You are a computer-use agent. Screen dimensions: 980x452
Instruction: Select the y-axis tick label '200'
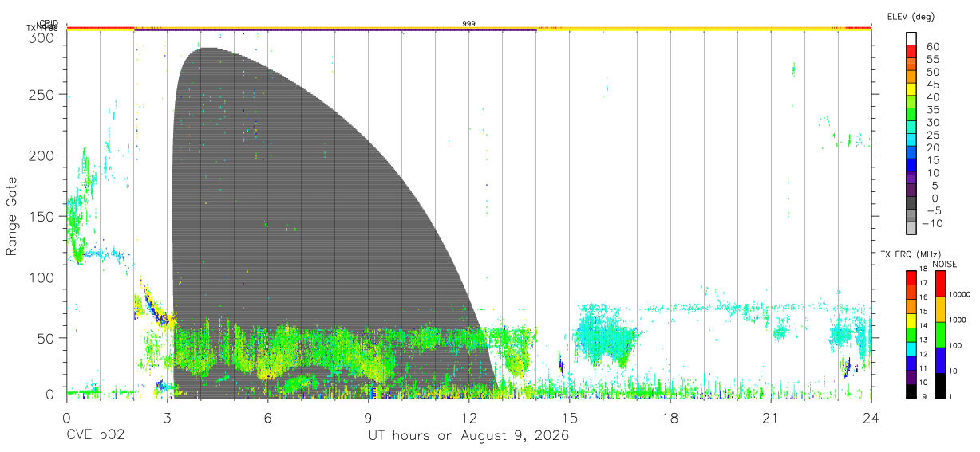42,155
